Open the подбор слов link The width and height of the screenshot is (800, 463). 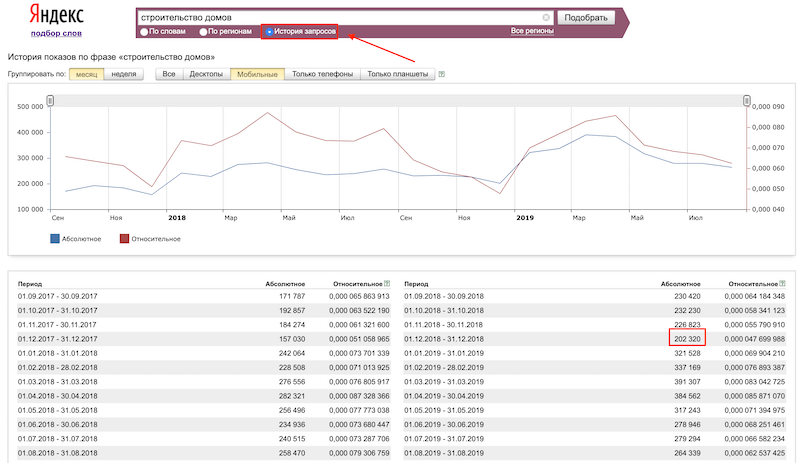coord(56,34)
